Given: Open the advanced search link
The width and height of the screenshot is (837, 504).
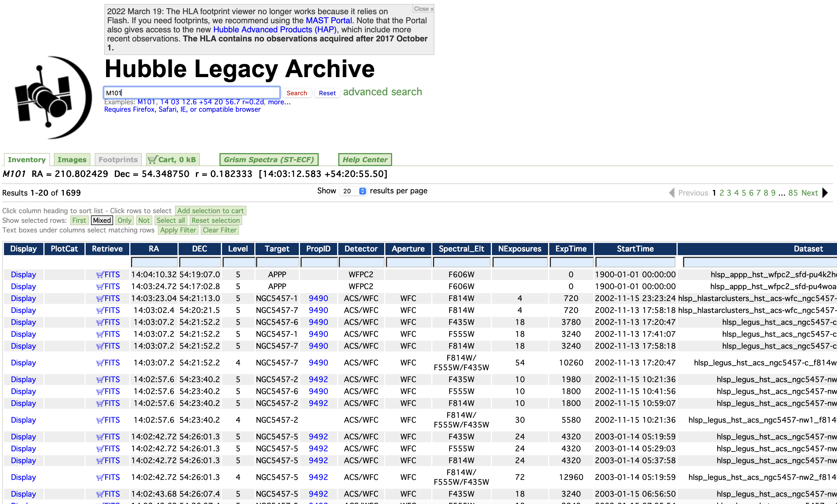Looking at the screenshot, I should tap(382, 92).
